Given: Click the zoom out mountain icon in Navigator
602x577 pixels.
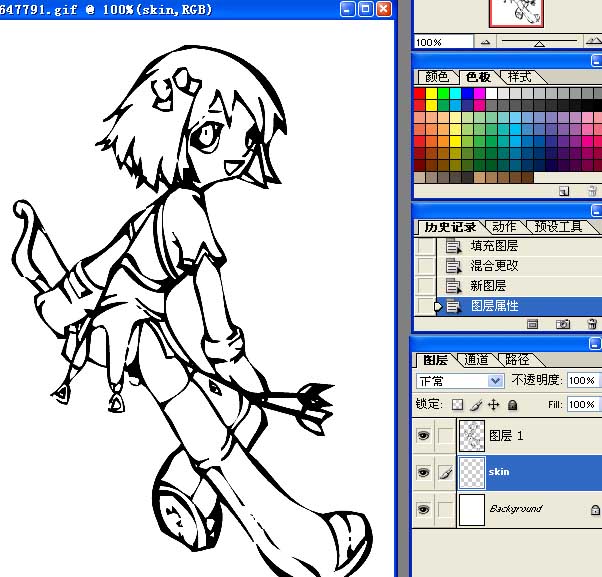Looking at the screenshot, I should pos(485,42).
